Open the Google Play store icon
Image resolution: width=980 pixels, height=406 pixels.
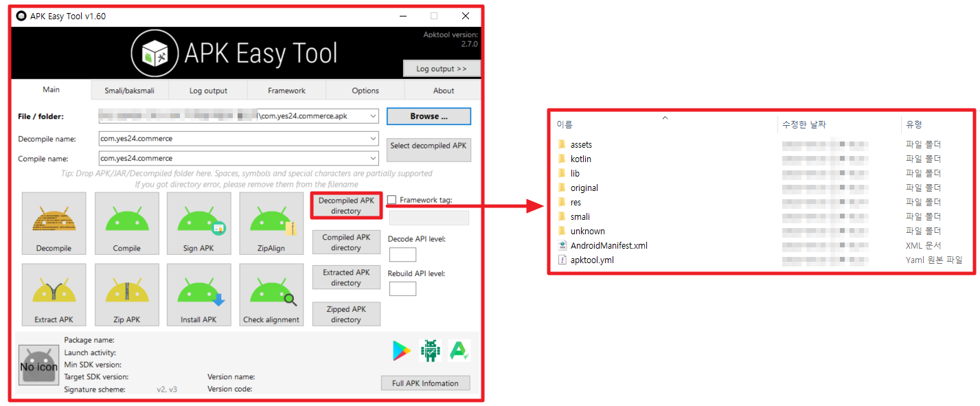[402, 351]
